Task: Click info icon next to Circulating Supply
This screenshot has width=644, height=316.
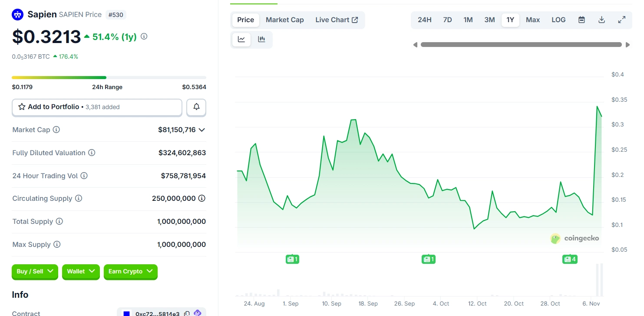Action: (x=79, y=198)
